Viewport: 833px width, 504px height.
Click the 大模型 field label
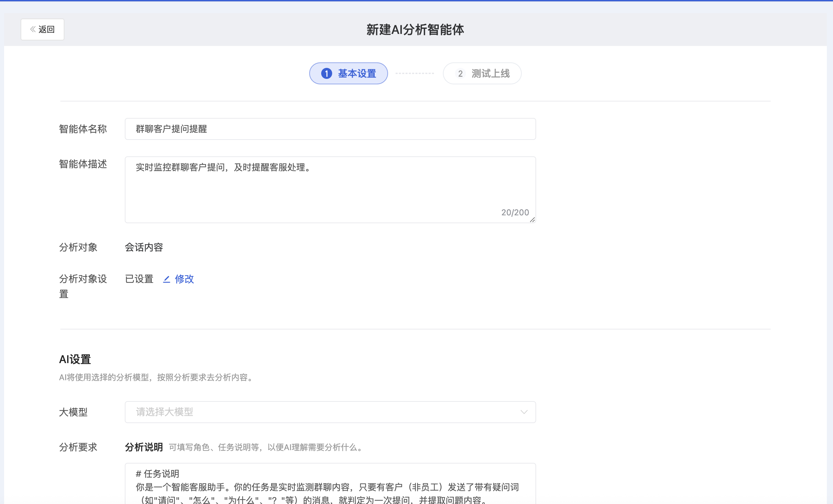tap(73, 412)
